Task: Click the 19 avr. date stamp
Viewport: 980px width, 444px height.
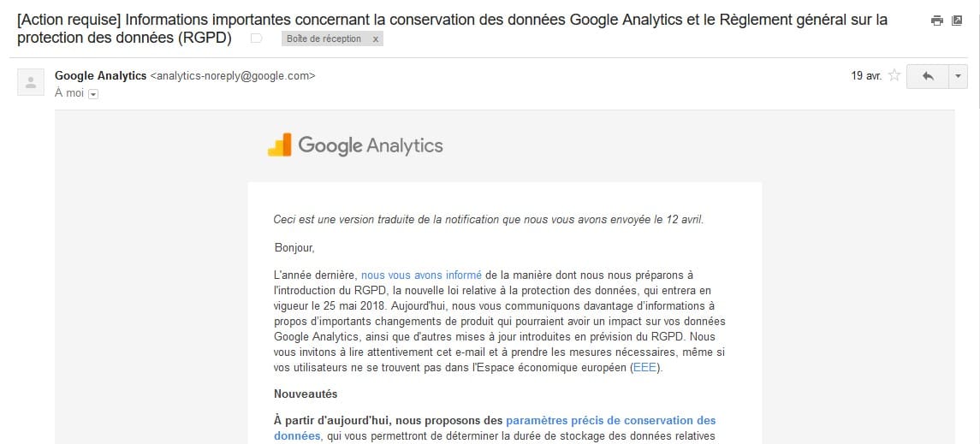Action: tap(866, 75)
